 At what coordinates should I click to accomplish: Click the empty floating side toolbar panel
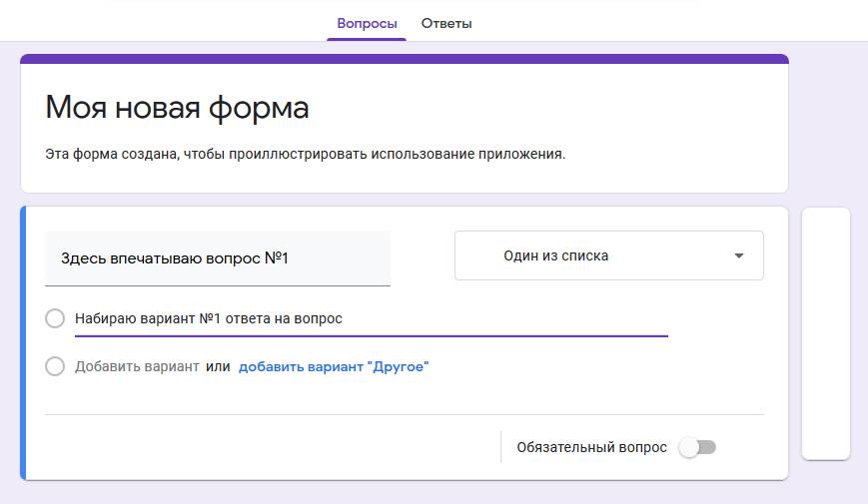point(826,332)
